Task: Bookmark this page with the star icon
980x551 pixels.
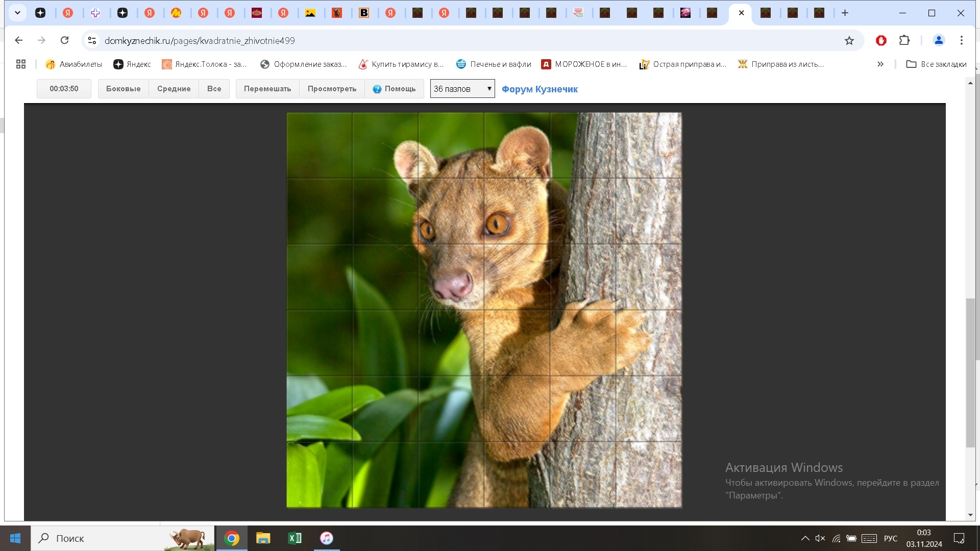Action: 849,40
